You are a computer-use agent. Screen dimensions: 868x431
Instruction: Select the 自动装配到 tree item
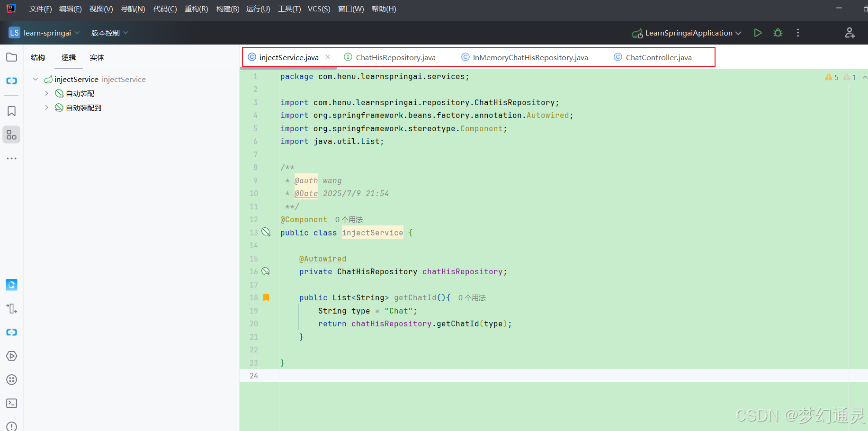coord(83,108)
